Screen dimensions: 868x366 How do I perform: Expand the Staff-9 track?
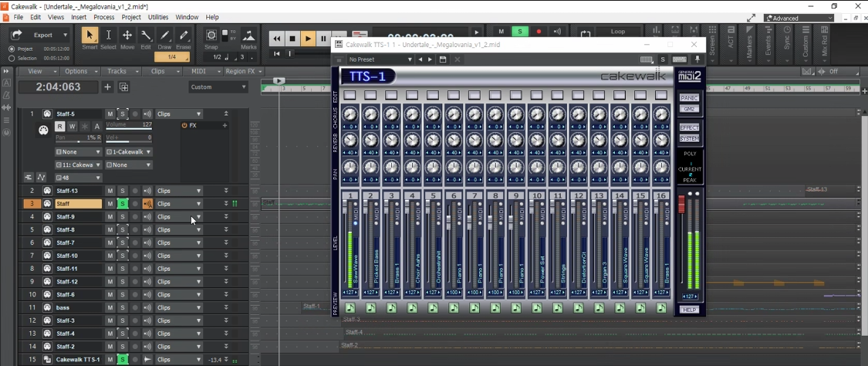click(226, 216)
